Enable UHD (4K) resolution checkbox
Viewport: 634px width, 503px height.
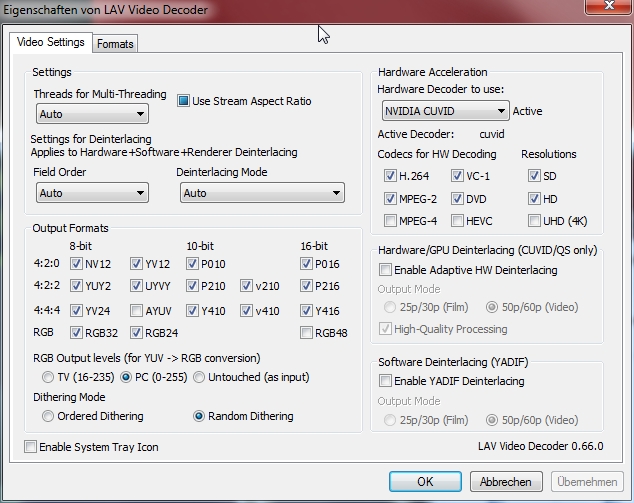[535, 220]
